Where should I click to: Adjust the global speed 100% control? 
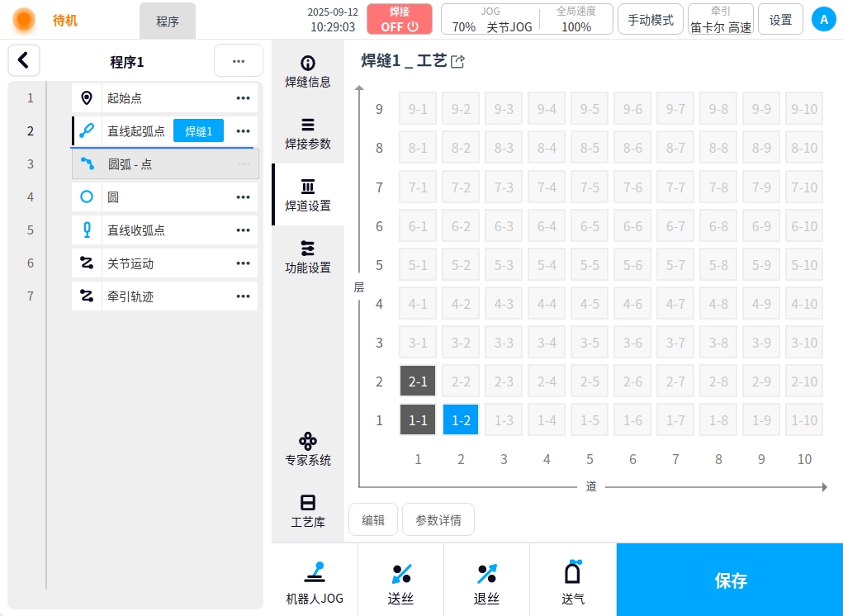575,20
